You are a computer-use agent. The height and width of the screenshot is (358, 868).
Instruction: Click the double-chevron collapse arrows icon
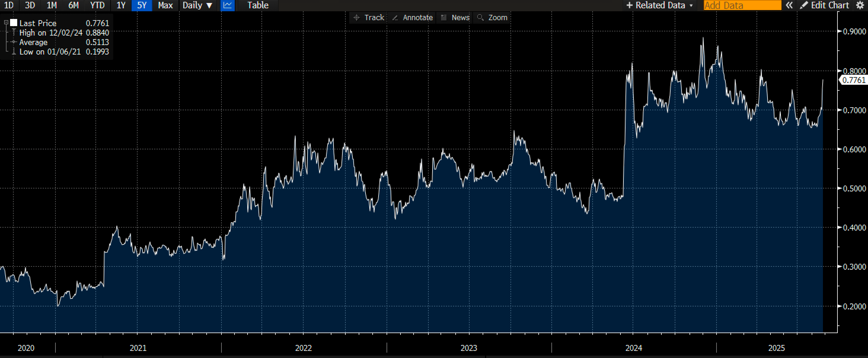coord(789,5)
